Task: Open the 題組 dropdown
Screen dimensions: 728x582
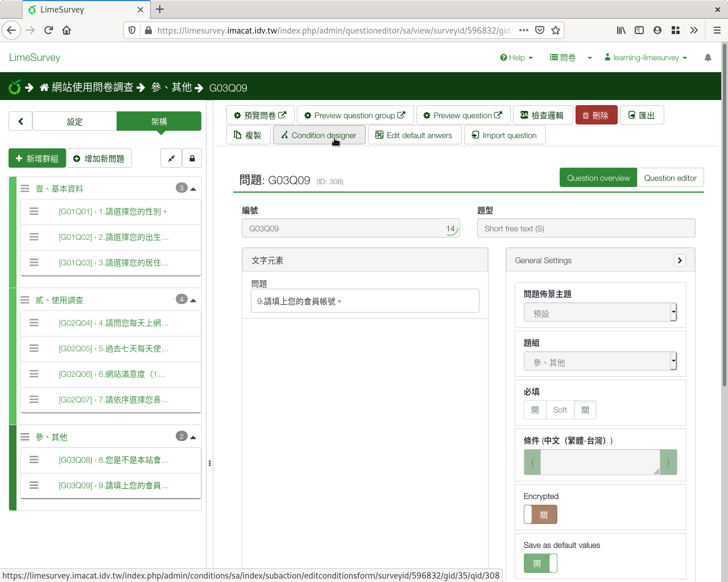Action: [600, 361]
